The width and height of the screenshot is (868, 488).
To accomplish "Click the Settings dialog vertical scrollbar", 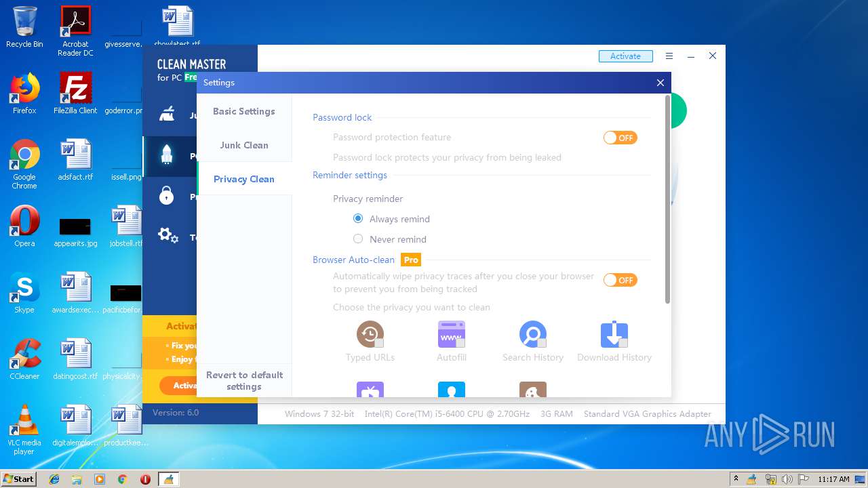I will point(667,199).
